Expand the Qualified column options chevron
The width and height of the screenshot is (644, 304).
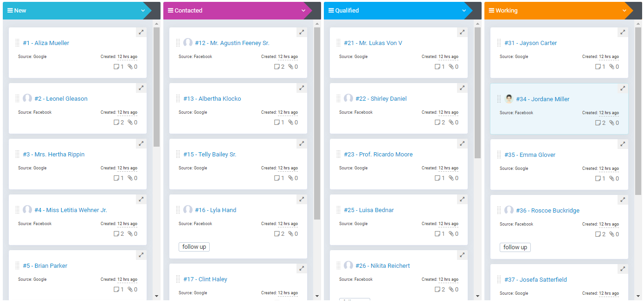[464, 11]
